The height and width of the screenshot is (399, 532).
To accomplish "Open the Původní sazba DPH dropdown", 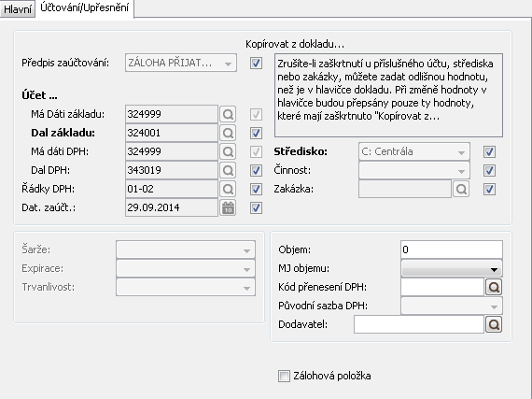I will point(452,306).
